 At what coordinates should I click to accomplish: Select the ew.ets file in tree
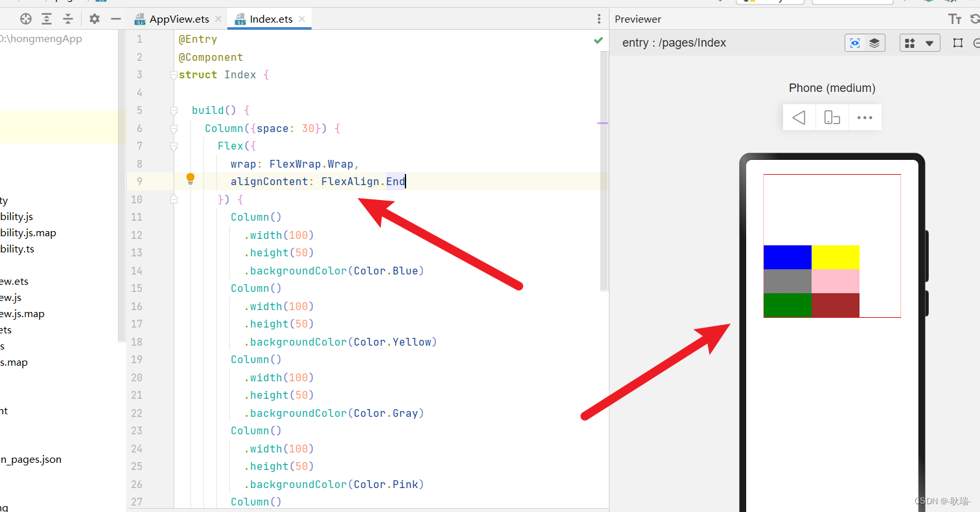pos(14,282)
